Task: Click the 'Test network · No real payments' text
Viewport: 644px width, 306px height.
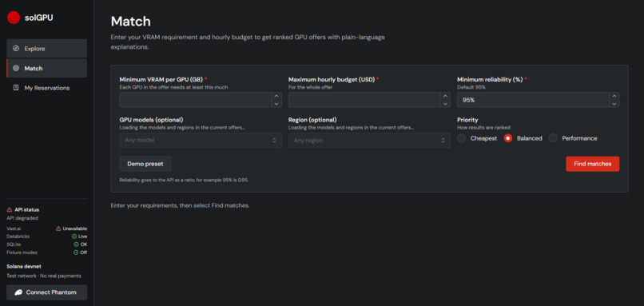Action: (44, 276)
